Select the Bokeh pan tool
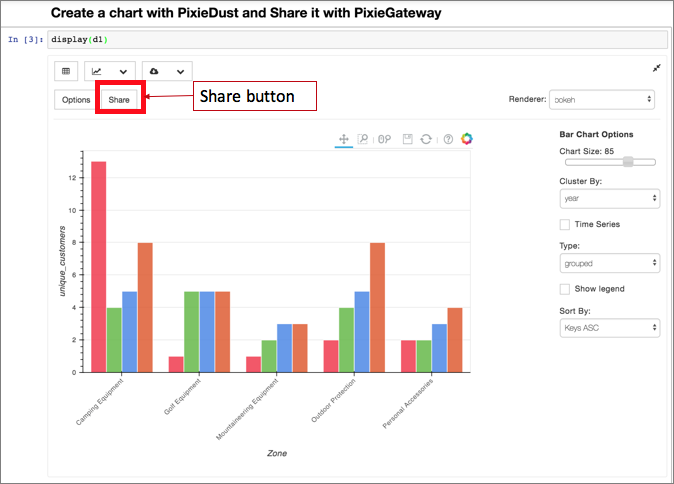The width and height of the screenshot is (674, 484). [343, 139]
